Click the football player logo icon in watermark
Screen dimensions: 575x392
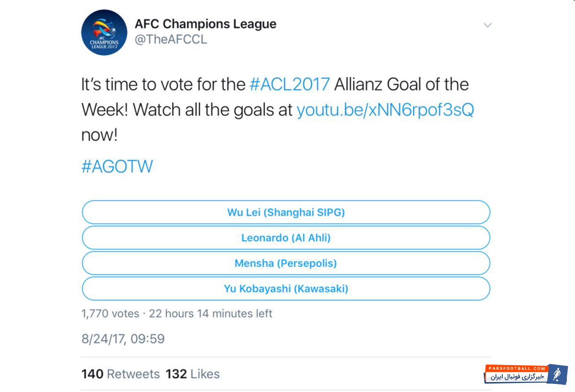pos(557,374)
